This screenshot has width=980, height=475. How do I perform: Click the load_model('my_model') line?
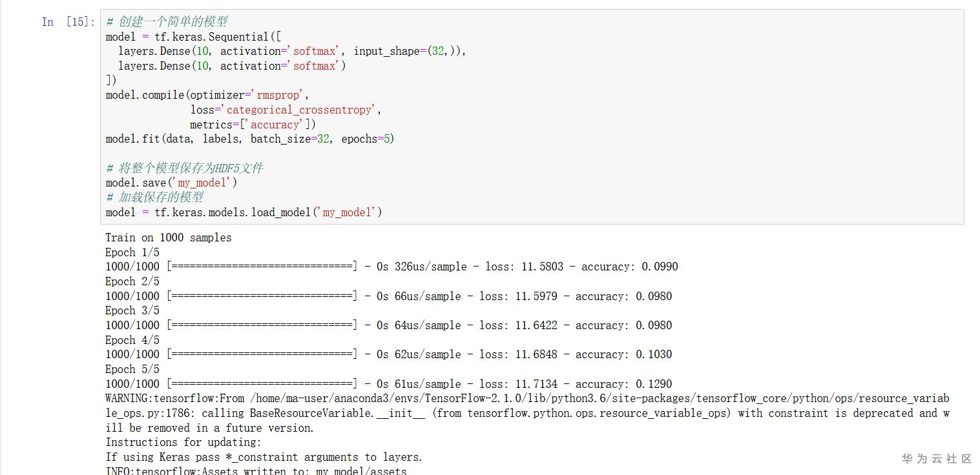244,212
